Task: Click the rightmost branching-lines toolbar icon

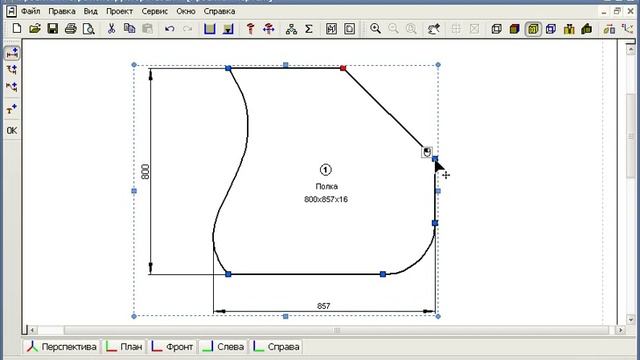Action: [x=627, y=29]
